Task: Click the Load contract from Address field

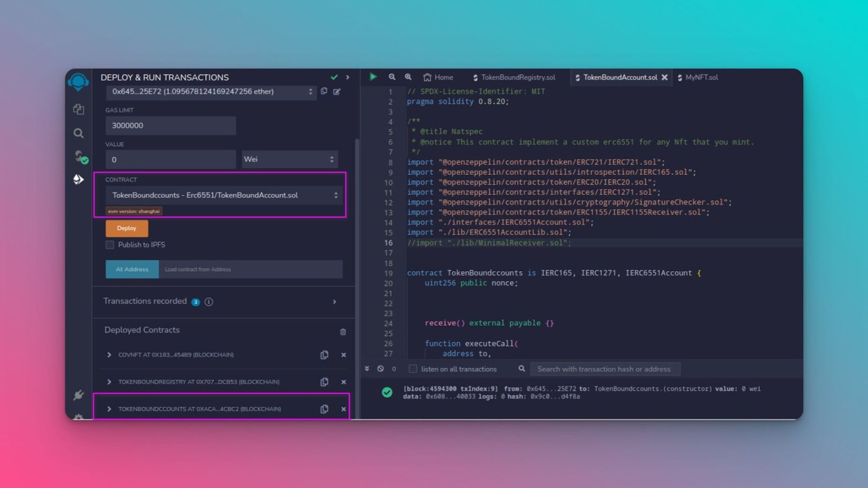Action: [x=251, y=269]
